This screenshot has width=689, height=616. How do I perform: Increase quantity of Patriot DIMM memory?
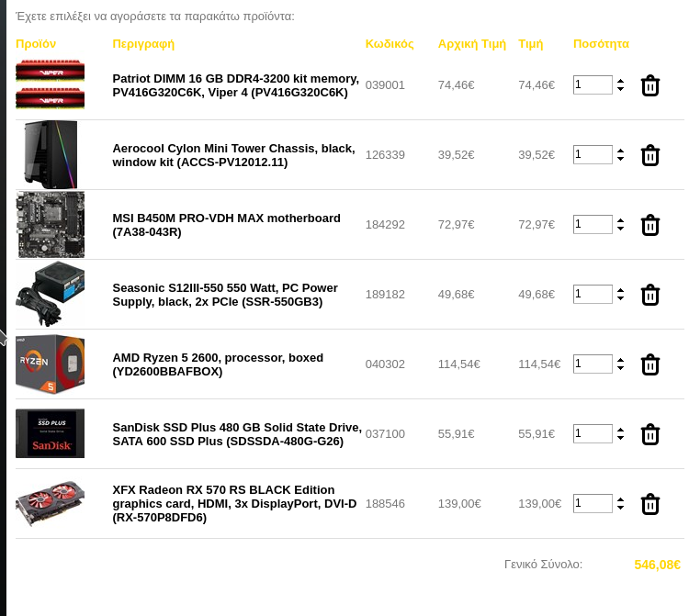point(620,81)
